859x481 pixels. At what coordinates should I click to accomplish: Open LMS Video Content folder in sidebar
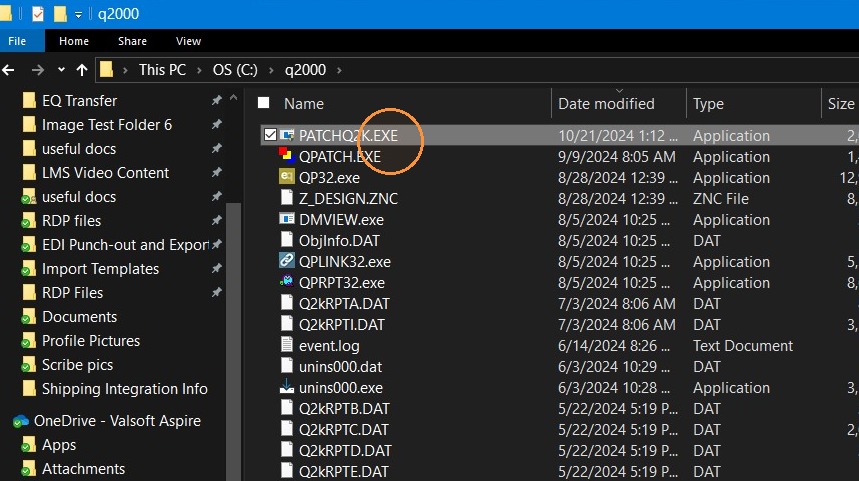tap(105, 173)
